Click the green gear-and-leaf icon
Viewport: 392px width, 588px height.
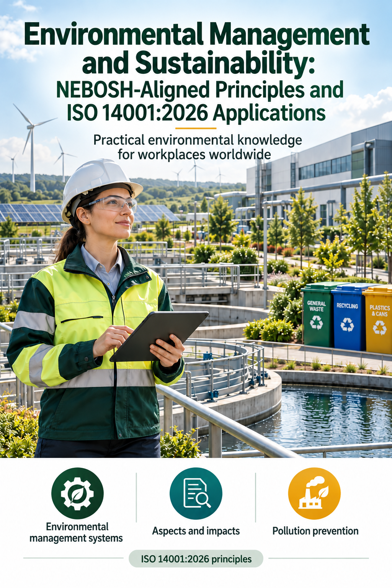77,493
